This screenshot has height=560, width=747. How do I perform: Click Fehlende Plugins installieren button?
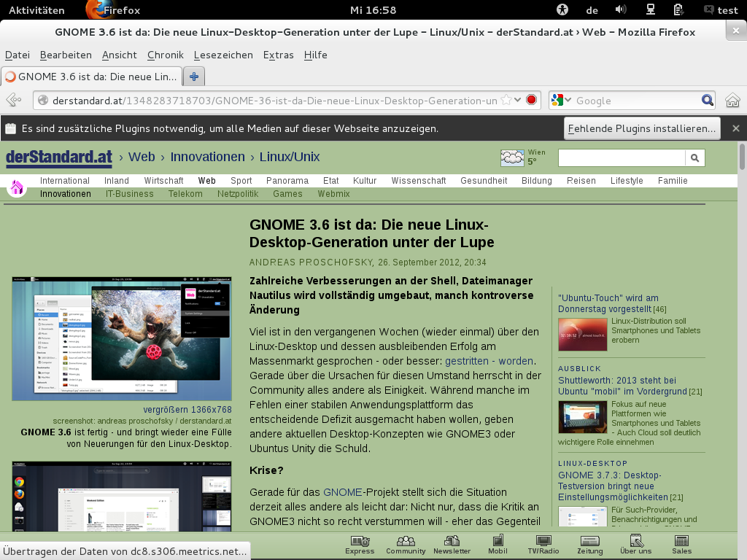click(x=642, y=128)
